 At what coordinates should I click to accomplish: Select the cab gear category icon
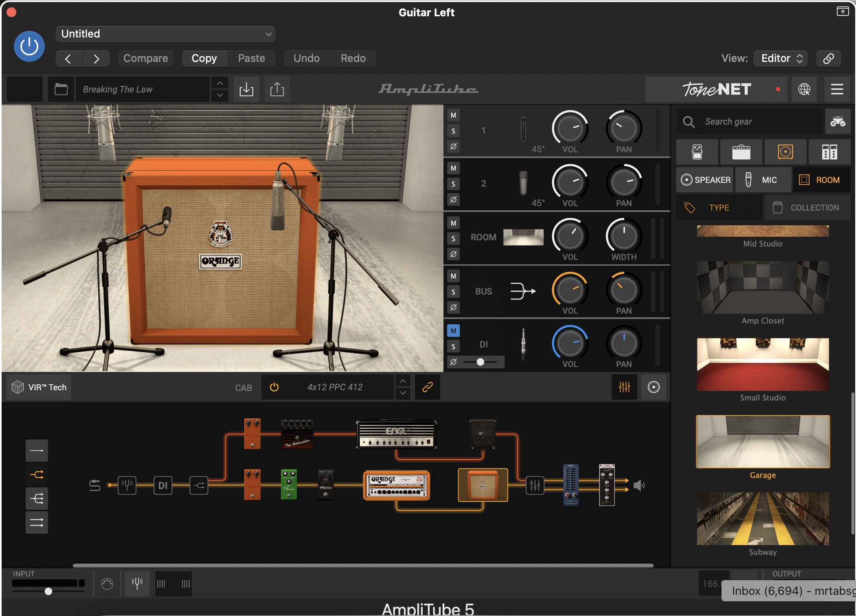point(785,152)
